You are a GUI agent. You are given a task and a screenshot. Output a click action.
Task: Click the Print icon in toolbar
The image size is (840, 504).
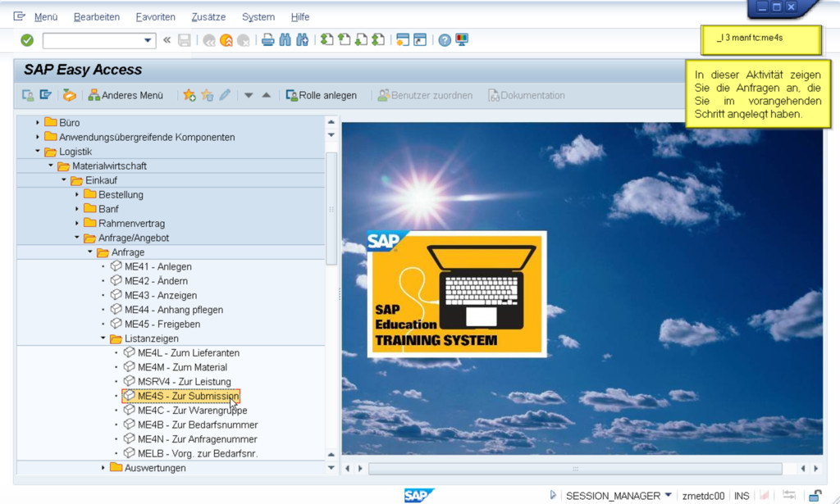coord(267,40)
